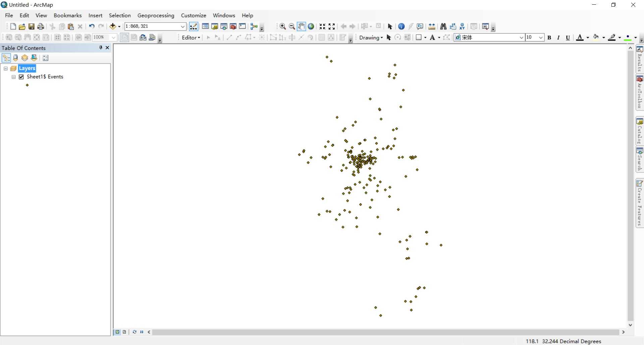Open the Customize menu
This screenshot has height=345, width=644.
(194, 15)
